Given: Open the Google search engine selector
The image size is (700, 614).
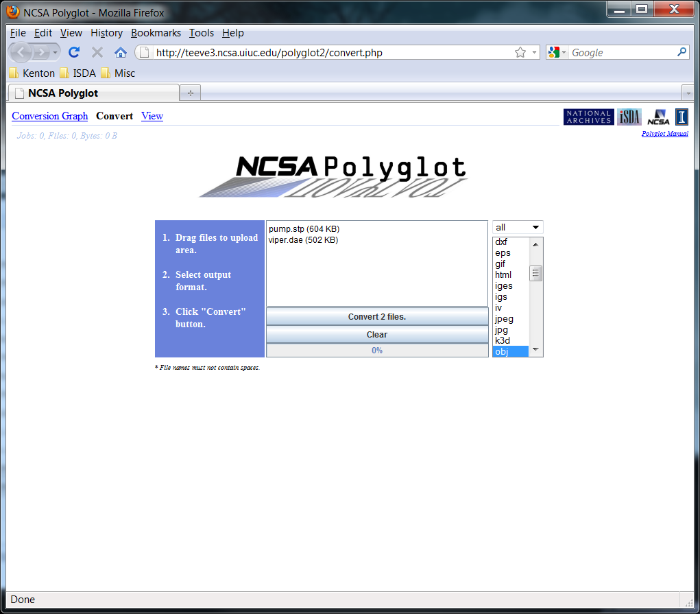Looking at the screenshot, I should (557, 53).
